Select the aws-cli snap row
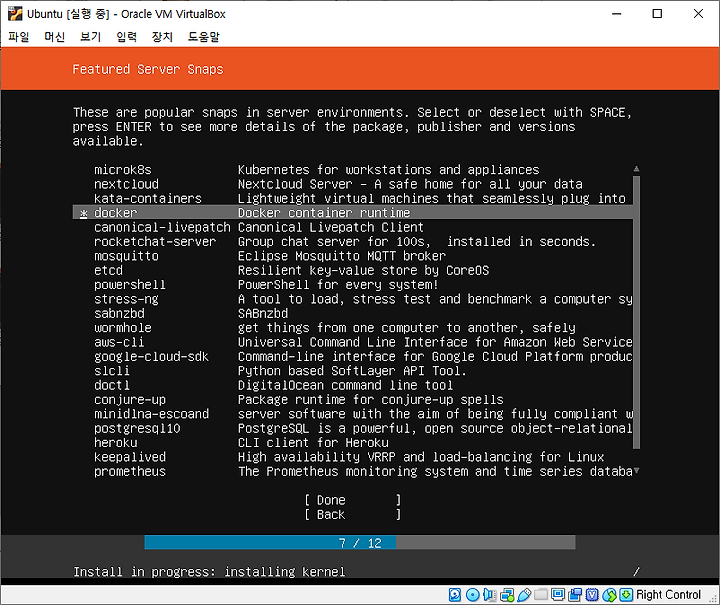Image resolution: width=720 pixels, height=605 pixels. click(x=353, y=342)
